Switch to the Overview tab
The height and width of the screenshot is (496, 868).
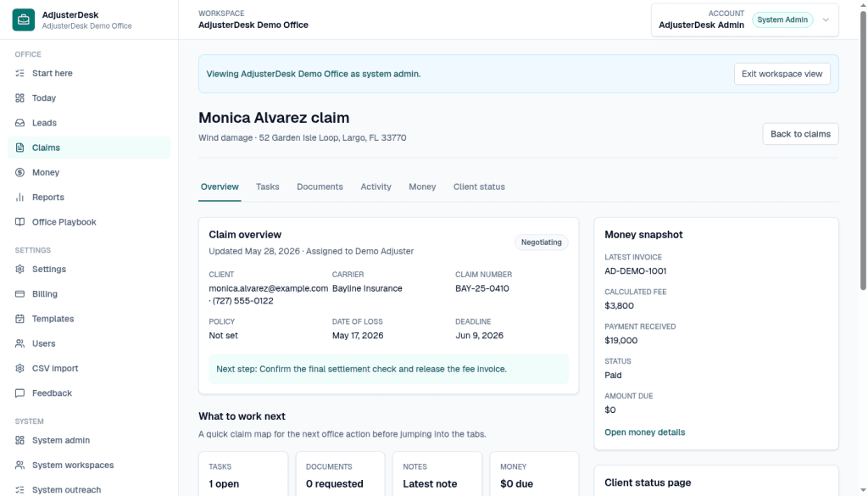pos(220,187)
